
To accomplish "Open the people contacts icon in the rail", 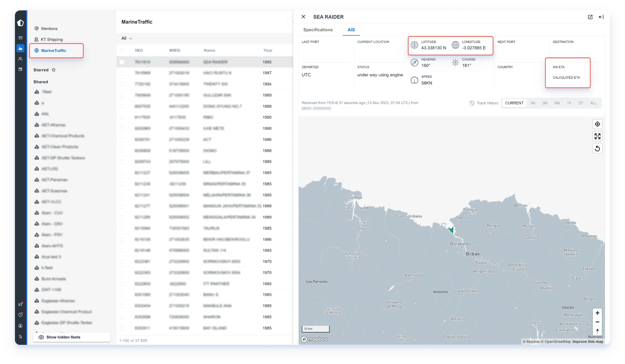I will point(20,59).
